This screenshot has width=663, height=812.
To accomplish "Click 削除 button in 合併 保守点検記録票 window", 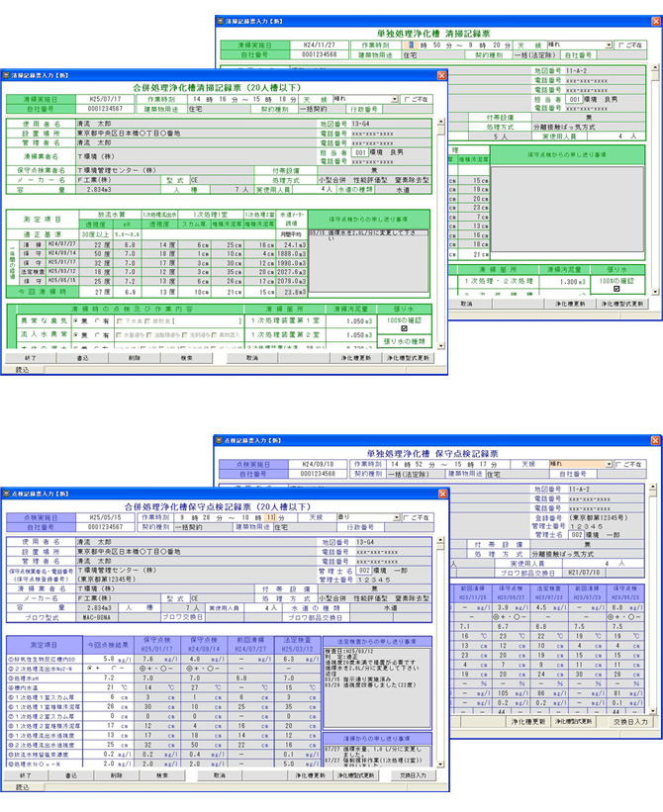I will tap(117, 775).
